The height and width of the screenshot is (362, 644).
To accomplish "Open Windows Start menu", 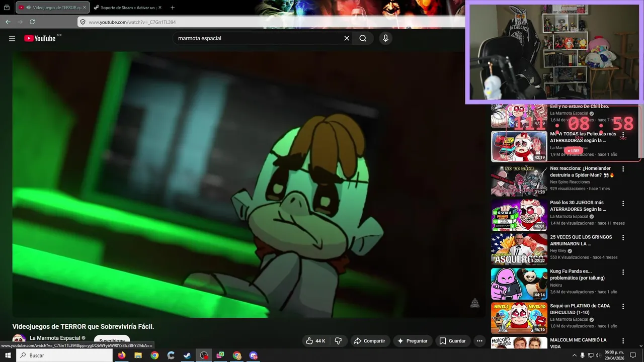I will 8,355.
